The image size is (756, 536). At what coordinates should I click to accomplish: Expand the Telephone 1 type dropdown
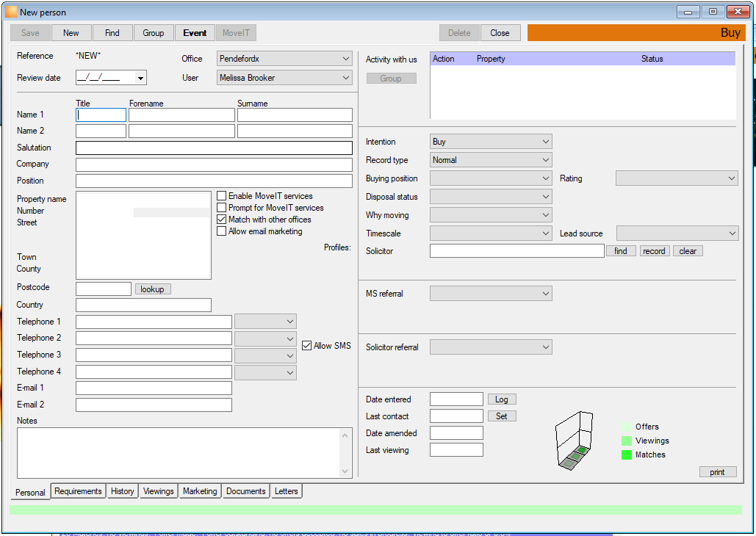coord(265,322)
